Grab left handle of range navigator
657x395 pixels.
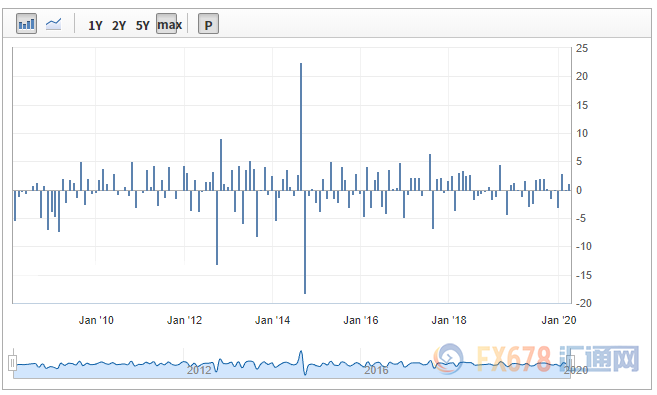coord(13,363)
